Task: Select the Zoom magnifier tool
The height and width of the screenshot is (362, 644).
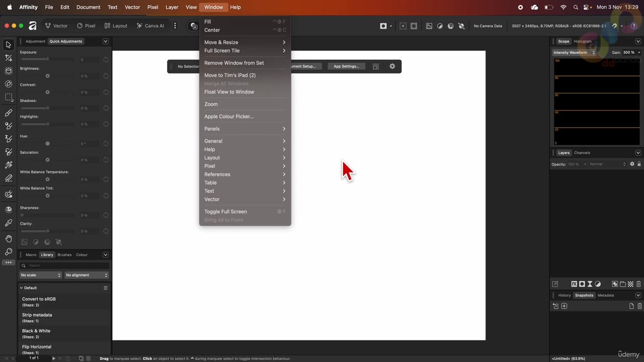Action: [x=9, y=251]
